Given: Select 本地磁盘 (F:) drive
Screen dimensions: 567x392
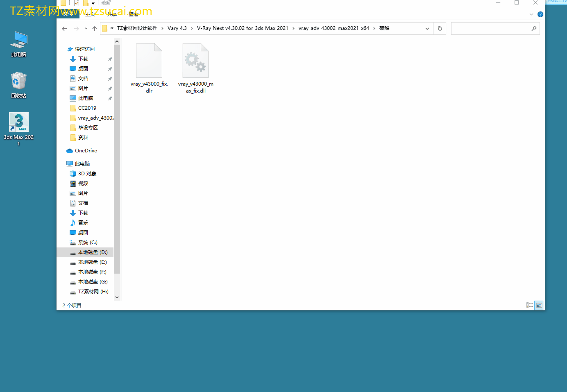Looking at the screenshot, I should click(x=88, y=272).
